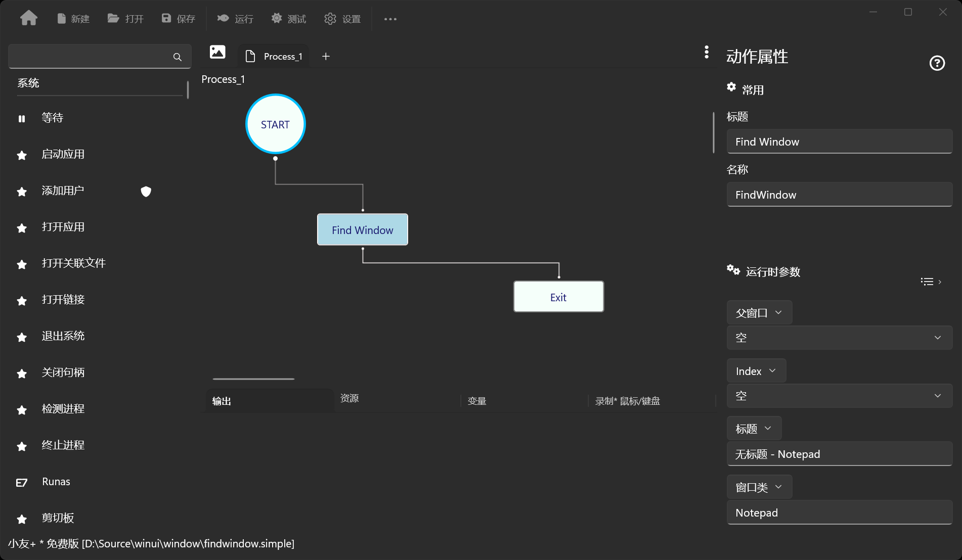Open 设置 settings from the toolbar
Image resolution: width=962 pixels, height=560 pixels.
click(x=330, y=18)
